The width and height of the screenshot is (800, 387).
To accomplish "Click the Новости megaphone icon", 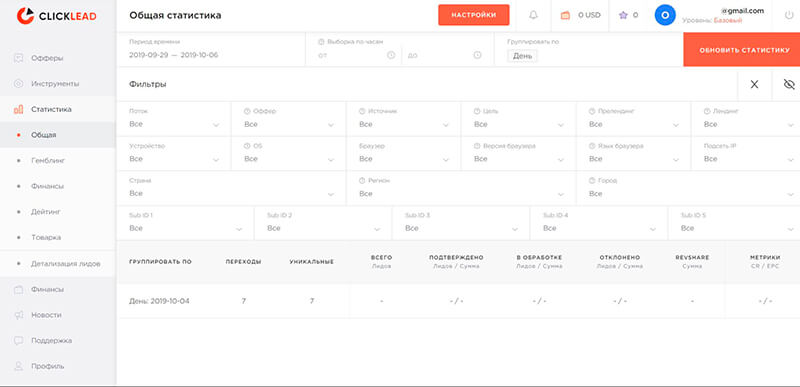I will tap(19, 315).
